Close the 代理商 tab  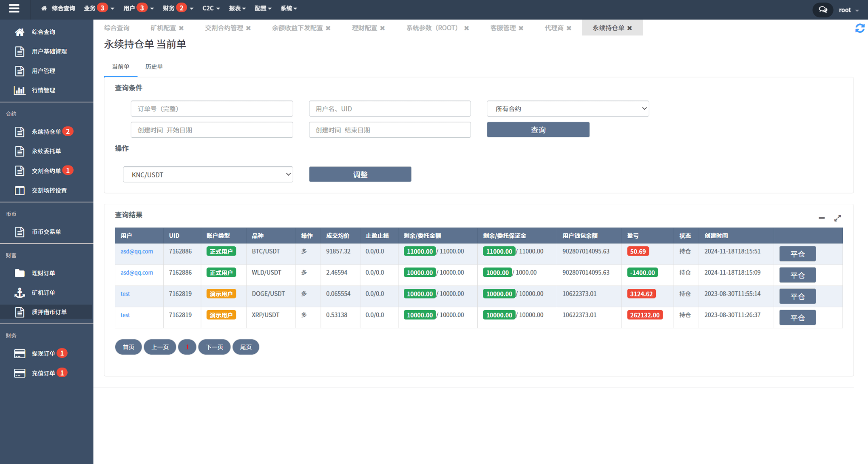[x=569, y=28]
